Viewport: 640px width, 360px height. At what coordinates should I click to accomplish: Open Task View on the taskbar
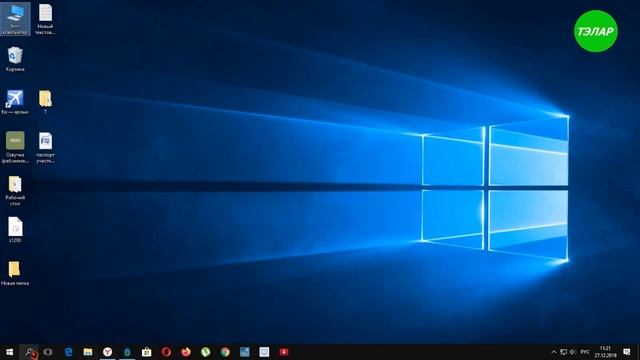[48, 352]
